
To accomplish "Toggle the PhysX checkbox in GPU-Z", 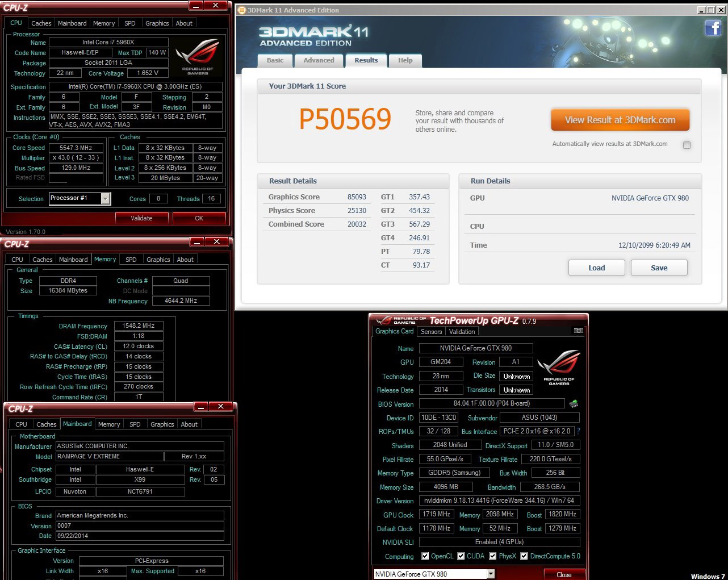I will [x=493, y=556].
